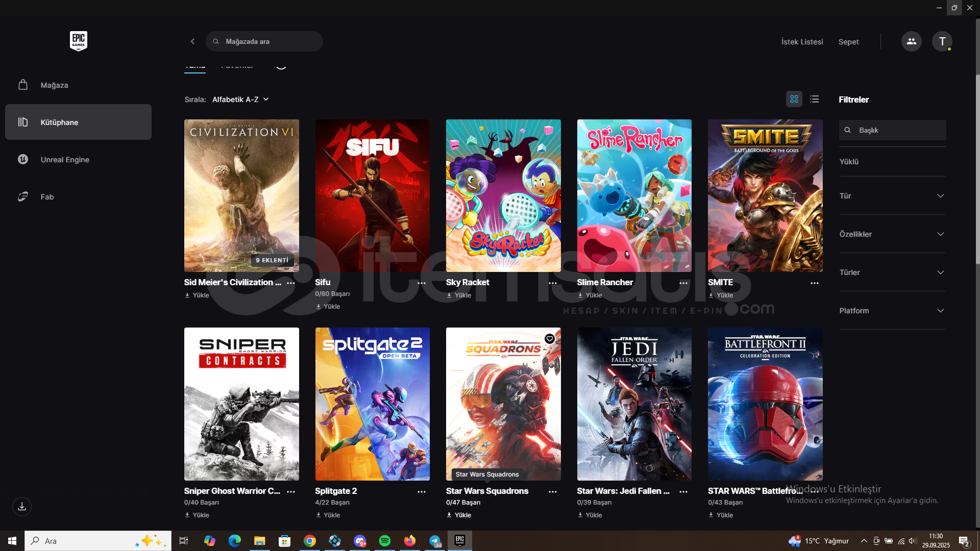Install Sifu with its Yükle button
980x551 pixels.
click(328, 307)
